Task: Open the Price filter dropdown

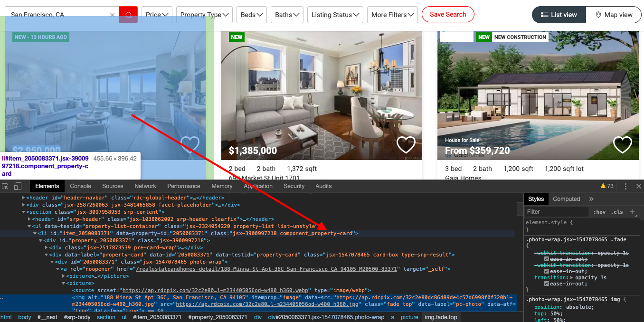Action: (x=158, y=15)
